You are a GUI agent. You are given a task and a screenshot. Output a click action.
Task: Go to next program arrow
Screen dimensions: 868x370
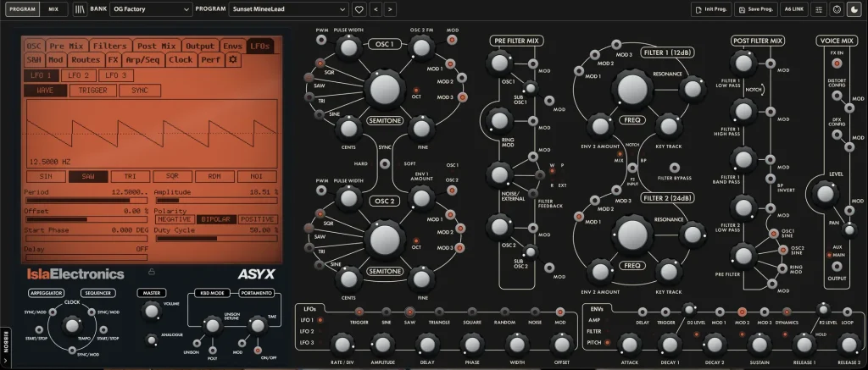pyautogui.click(x=390, y=9)
